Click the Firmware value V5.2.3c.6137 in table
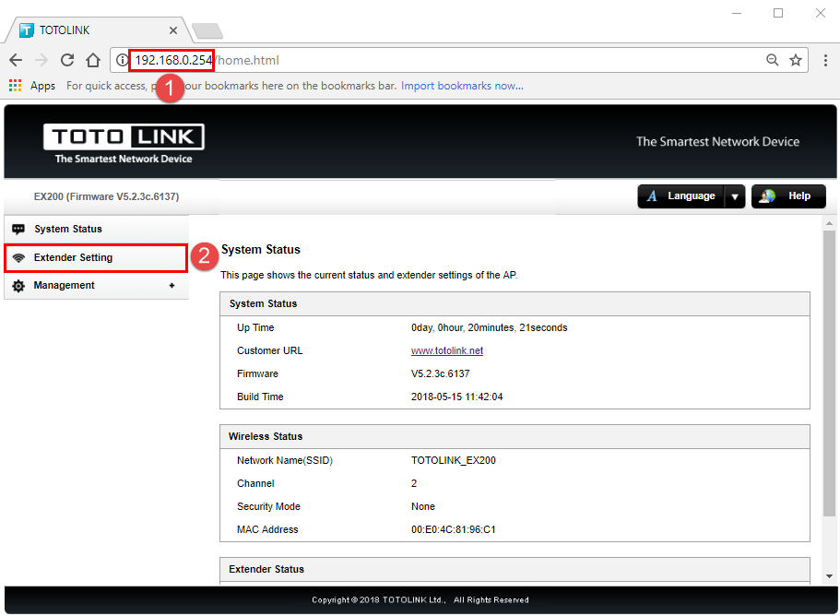 pos(441,373)
